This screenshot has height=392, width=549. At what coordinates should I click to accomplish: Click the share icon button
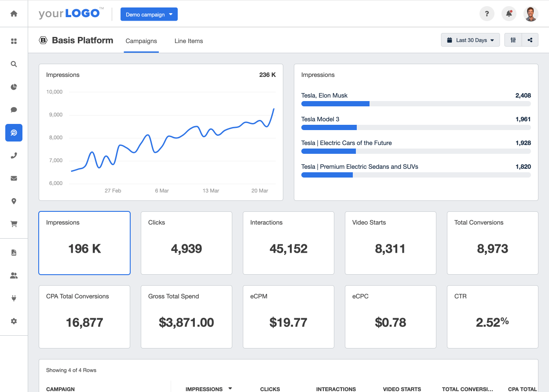coord(530,40)
